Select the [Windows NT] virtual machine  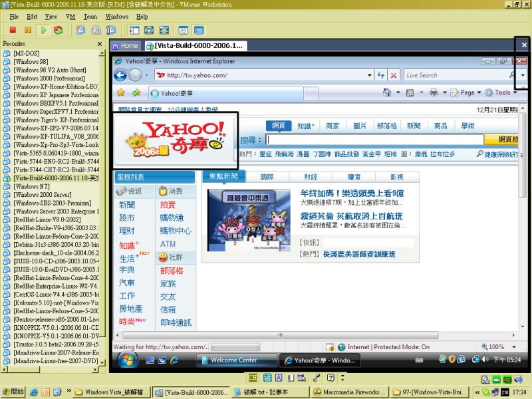31,186
